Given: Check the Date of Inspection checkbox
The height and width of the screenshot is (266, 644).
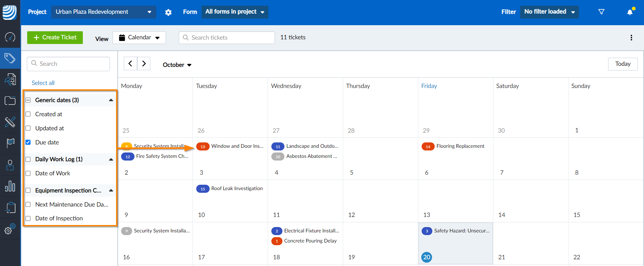Looking at the screenshot, I should pos(28,218).
